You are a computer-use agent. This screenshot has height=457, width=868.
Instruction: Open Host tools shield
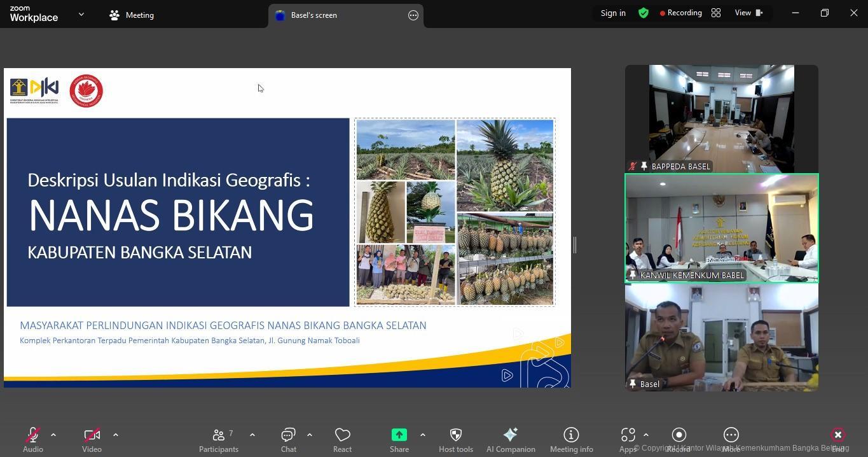(x=455, y=440)
